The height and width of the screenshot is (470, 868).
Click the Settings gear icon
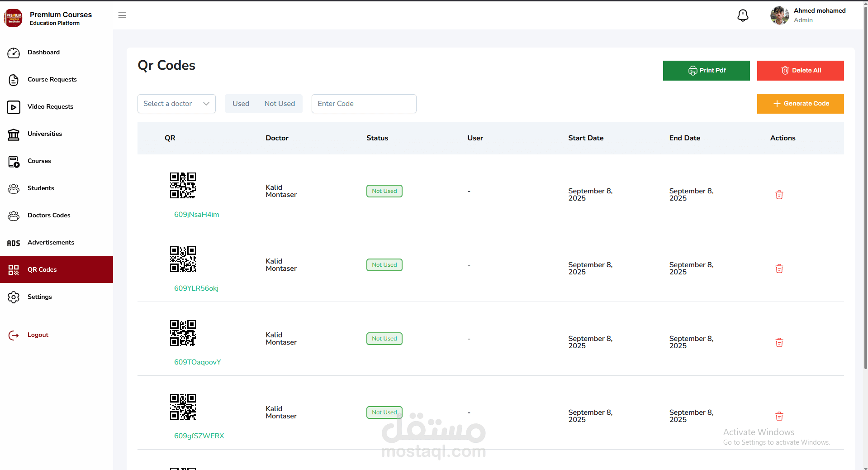14,297
